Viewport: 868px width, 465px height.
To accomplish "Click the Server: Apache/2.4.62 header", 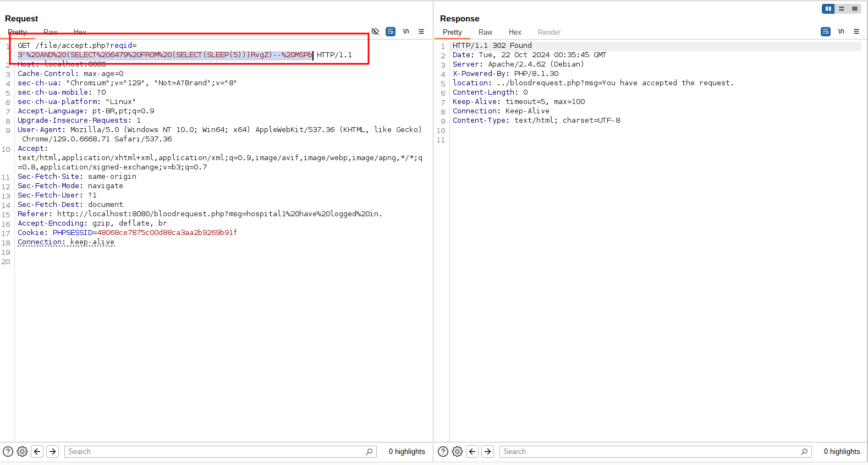I will click(x=518, y=64).
